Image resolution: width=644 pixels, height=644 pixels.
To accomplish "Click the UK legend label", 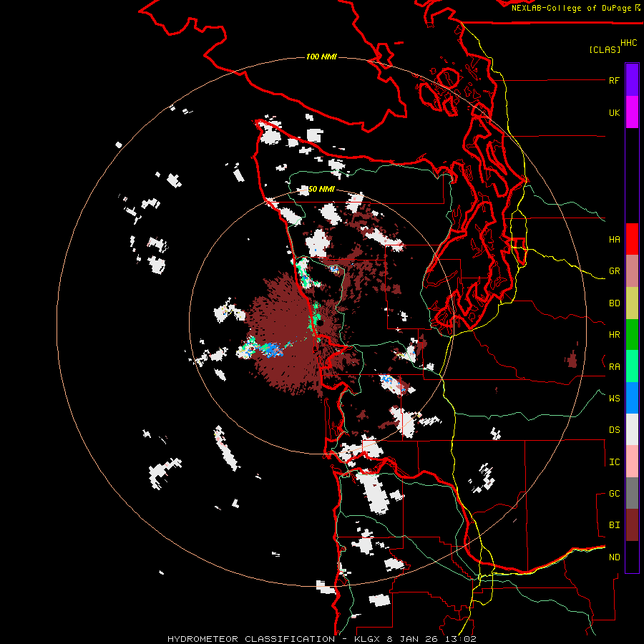I will tap(614, 112).
